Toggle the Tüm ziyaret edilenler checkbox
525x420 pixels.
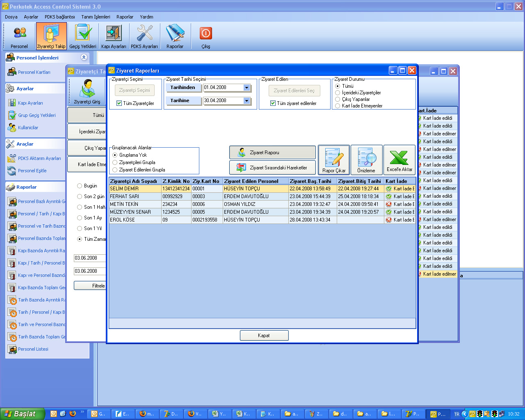coord(273,103)
